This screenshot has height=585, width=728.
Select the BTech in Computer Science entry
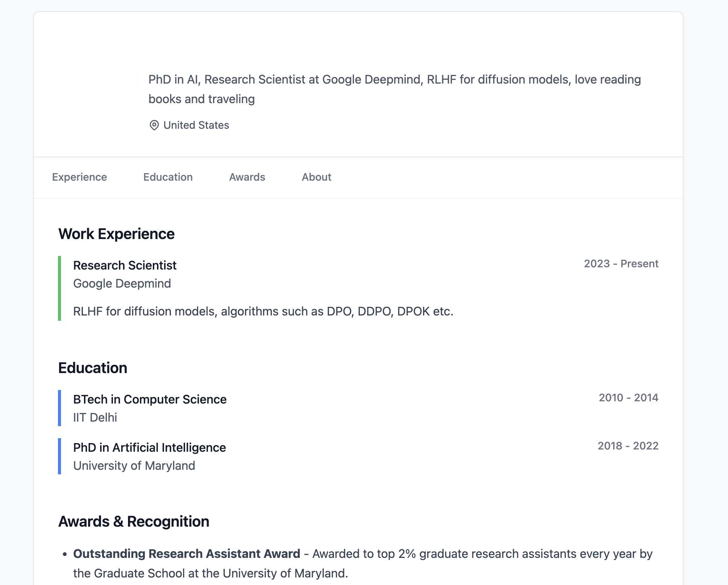click(150, 399)
